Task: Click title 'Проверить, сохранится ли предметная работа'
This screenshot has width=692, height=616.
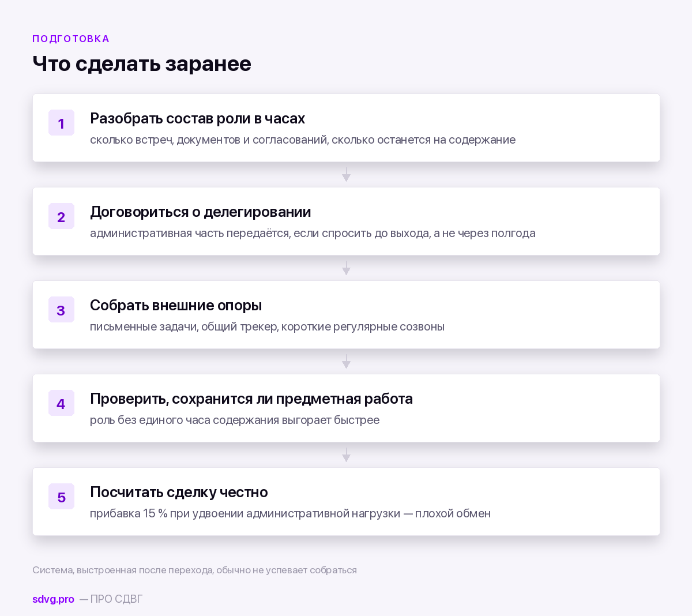Action: (251, 399)
